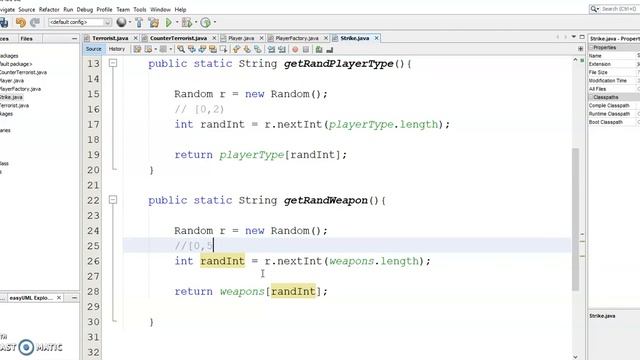Open the Profile menu

pyautogui.click(x=104, y=9)
